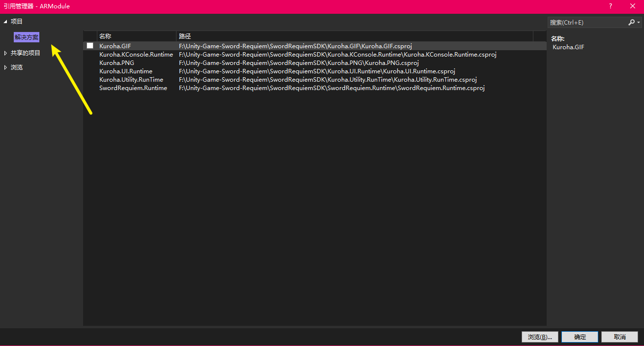Select the Kuroha.PNG project row

(117, 63)
